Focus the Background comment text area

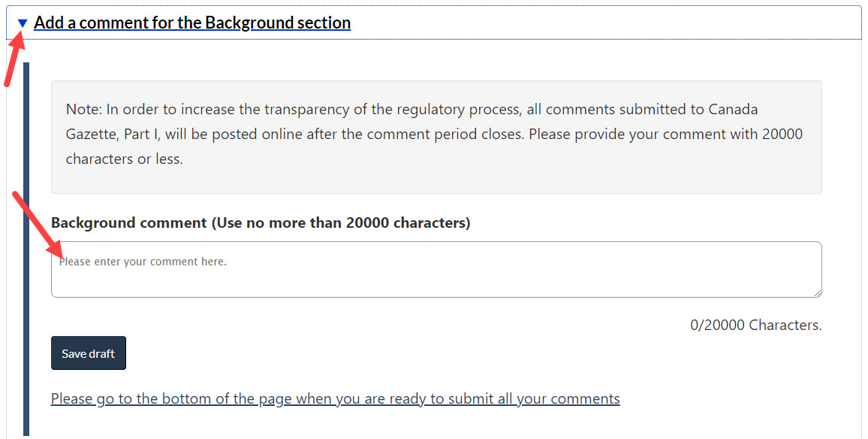click(436, 274)
